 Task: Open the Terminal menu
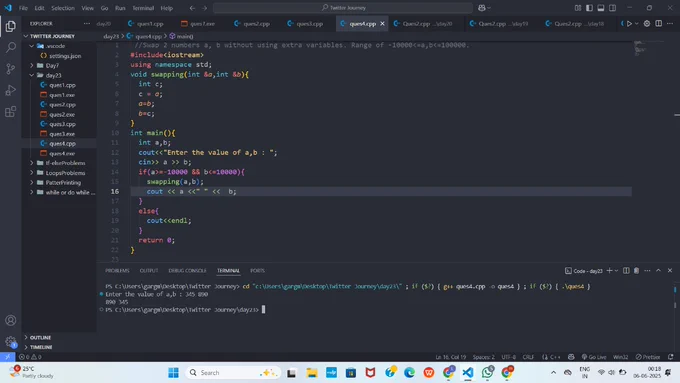143,8
